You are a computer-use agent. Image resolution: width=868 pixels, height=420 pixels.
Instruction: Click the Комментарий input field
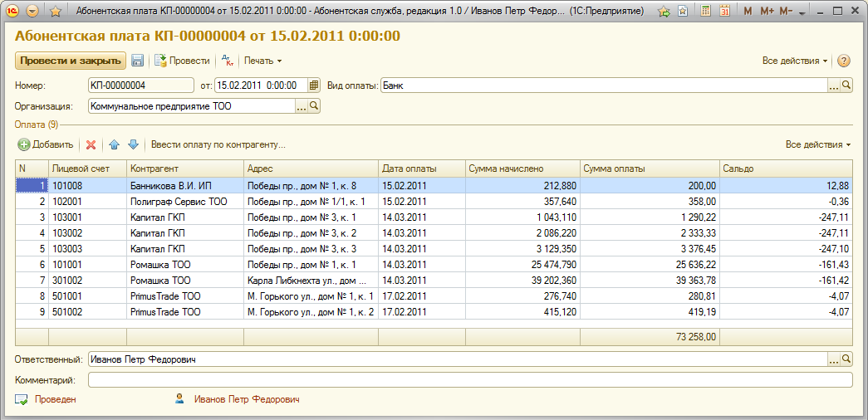(469, 380)
